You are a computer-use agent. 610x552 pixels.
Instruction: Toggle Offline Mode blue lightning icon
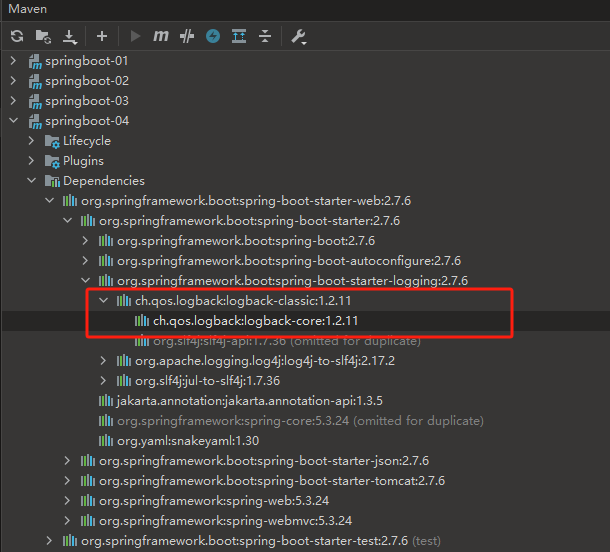pos(213,36)
